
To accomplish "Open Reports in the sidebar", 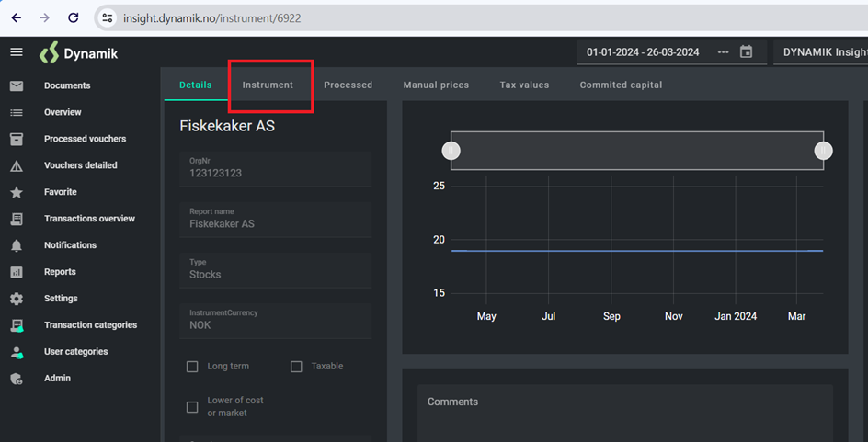I will pos(60,272).
